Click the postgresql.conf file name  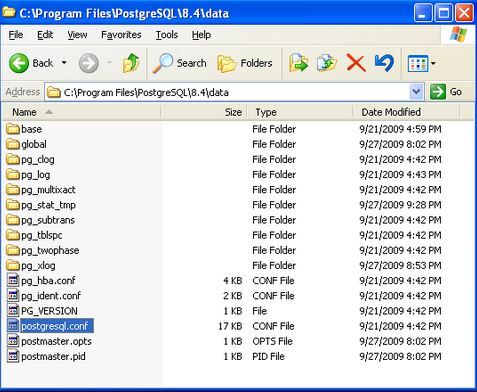click(x=55, y=326)
